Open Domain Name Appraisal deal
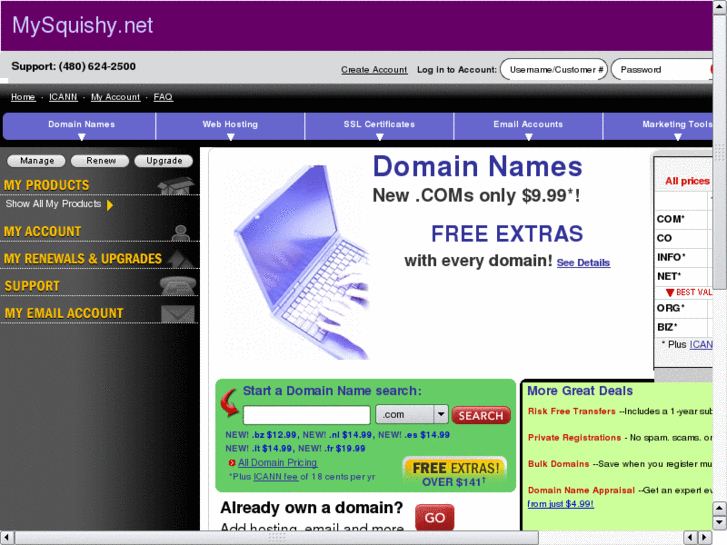The width and height of the screenshot is (727, 545). 581,490
